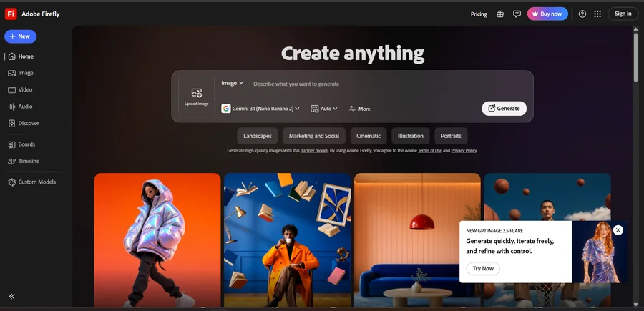Click the "Create anything" heading
644x311 pixels.
pyautogui.click(x=352, y=54)
